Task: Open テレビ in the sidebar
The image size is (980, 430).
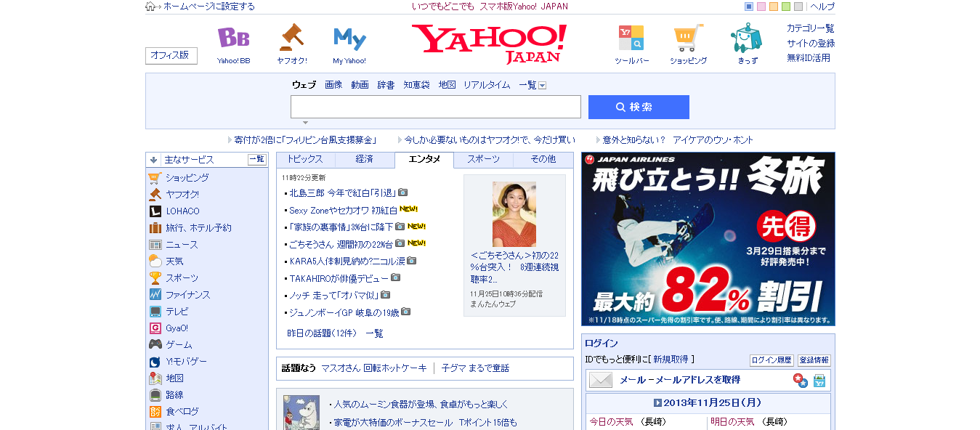Action: (x=177, y=312)
